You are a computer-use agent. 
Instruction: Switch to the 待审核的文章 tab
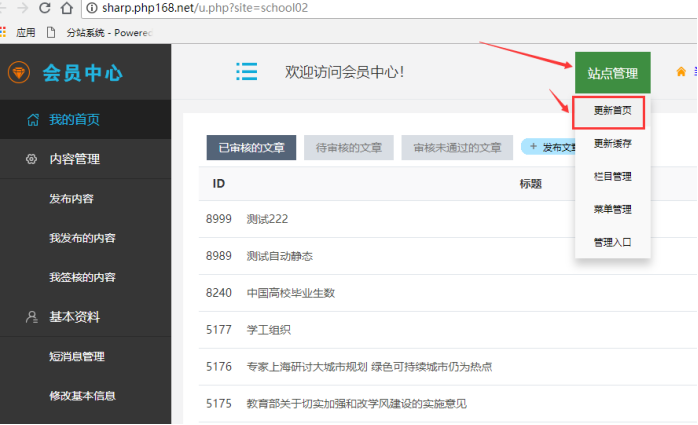pos(348,147)
